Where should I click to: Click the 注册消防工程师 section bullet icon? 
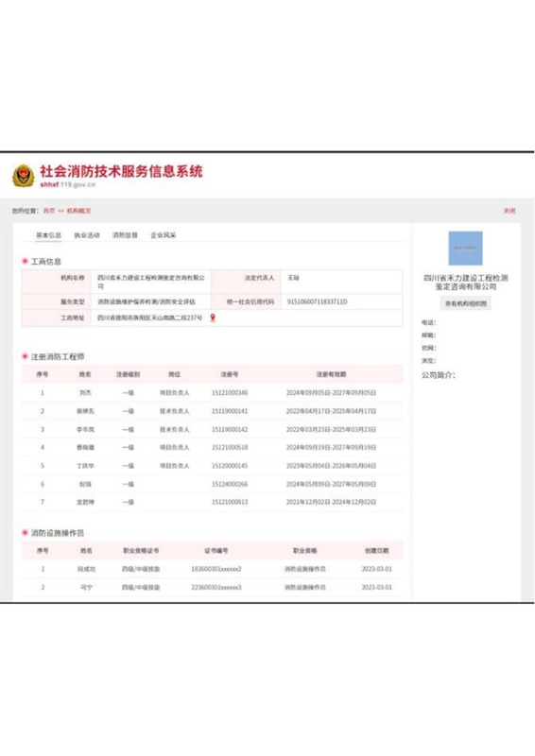coord(25,356)
